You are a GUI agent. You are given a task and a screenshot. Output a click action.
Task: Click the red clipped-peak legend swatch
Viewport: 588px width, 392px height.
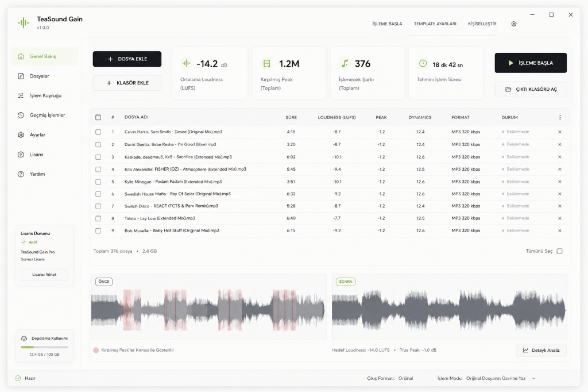click(96, 350)
